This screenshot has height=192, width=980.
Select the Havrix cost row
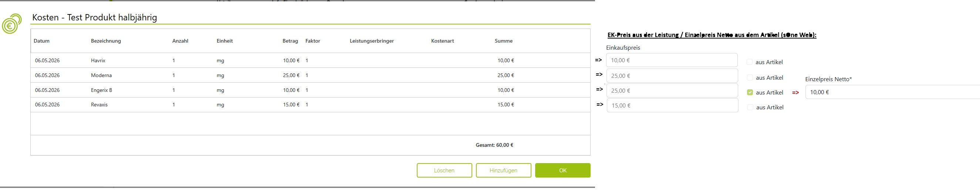[x=310, y=60]
